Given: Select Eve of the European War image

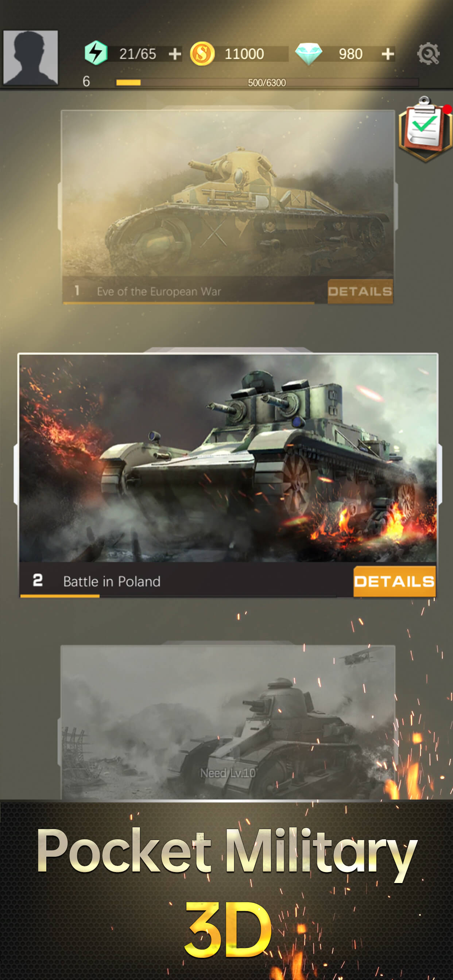Looking at the screenshot, I should pos(228,194).
